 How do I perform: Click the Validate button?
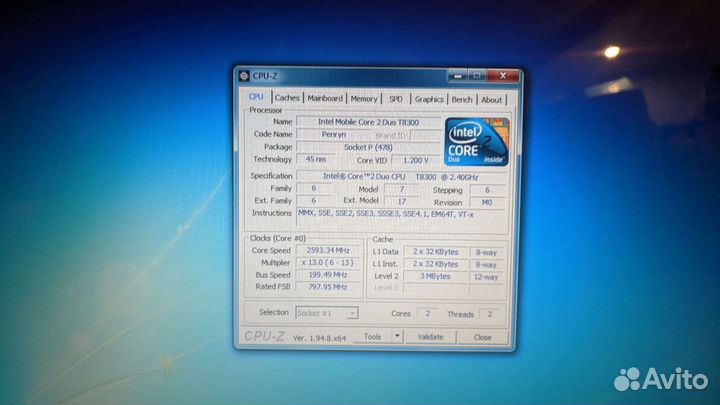430,337
